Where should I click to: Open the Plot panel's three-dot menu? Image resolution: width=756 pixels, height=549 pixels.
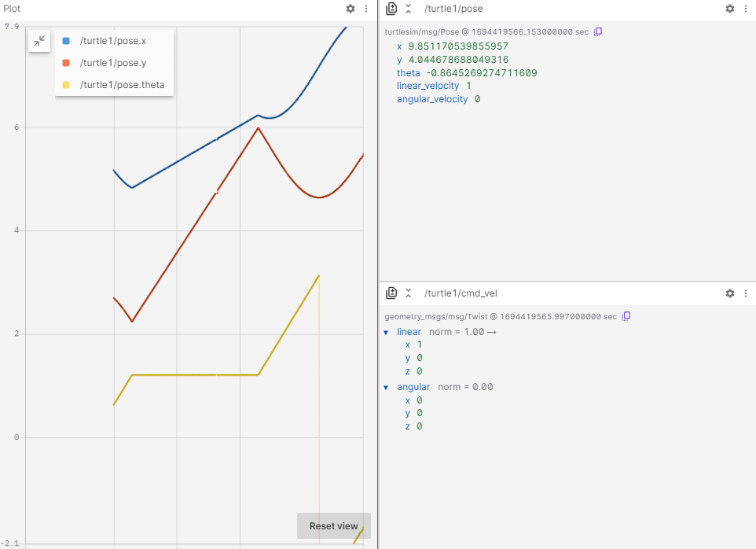366,9
